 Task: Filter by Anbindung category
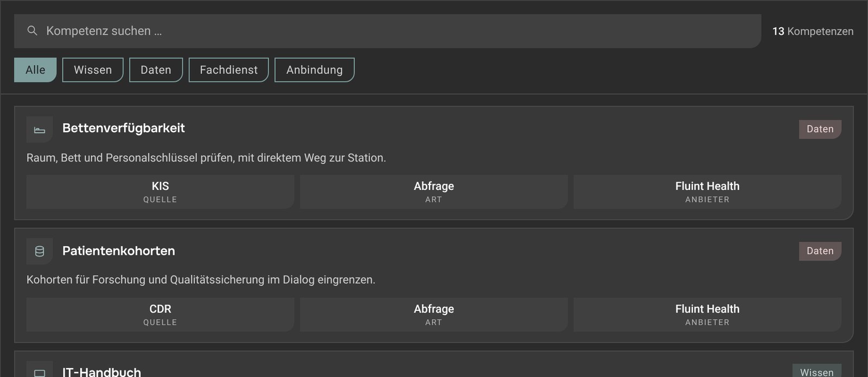point(315,70)
